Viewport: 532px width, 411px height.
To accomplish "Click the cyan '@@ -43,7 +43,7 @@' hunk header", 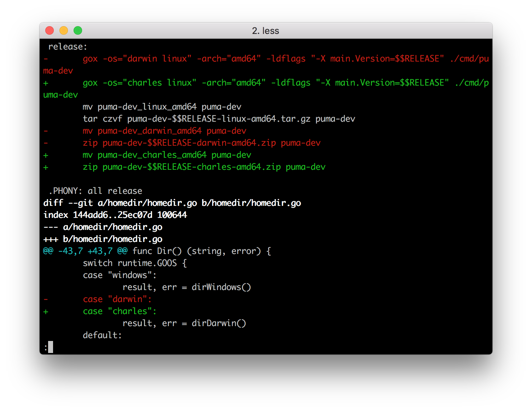I will coord(85,251).
